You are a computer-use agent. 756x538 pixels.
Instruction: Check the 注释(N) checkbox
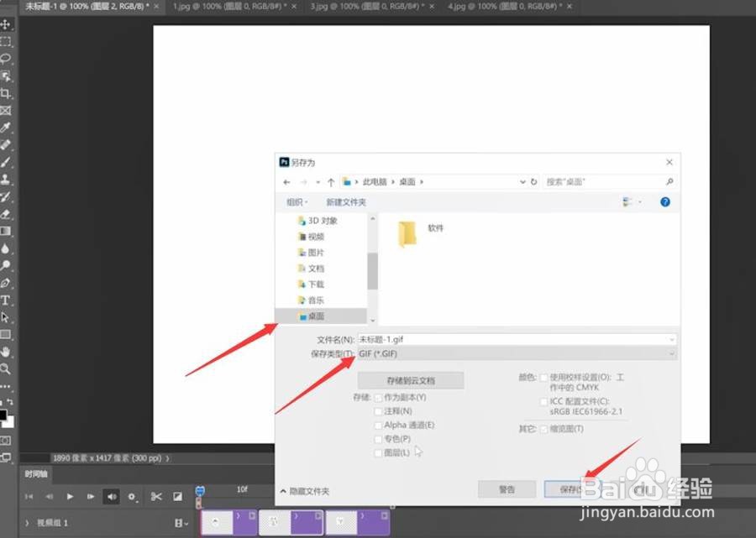click(379, 411)
